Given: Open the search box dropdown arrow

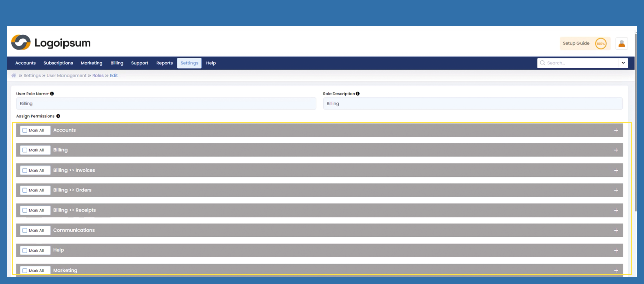Looking at the screenshot, I should (x=623, y=63).
